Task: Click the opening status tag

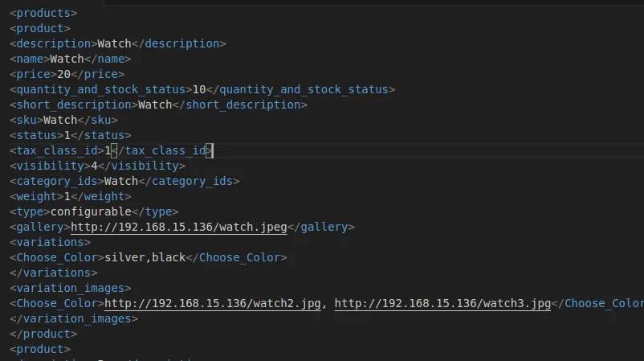Action: [37, 136]
